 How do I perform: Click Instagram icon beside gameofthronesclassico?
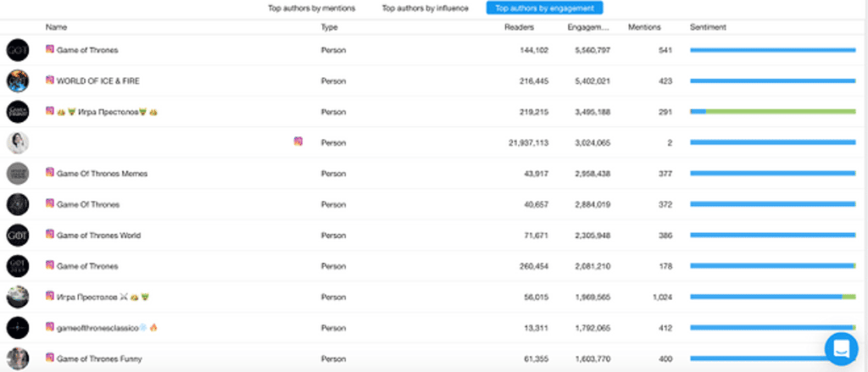pyautogui.click(x=50, y=326)
